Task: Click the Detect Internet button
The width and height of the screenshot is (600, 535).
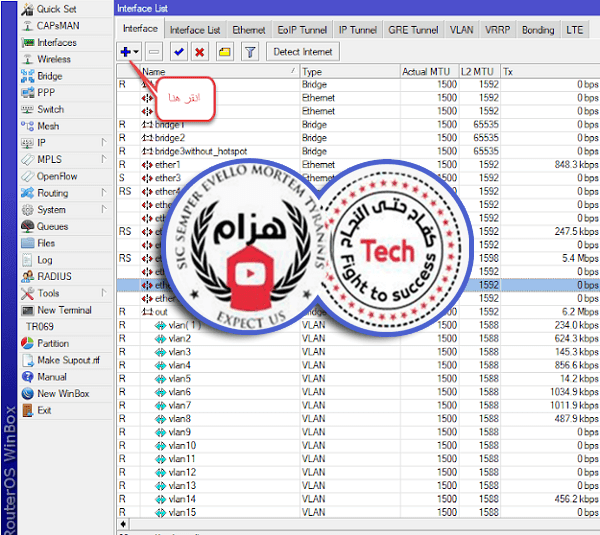Action: click(303, 52)
